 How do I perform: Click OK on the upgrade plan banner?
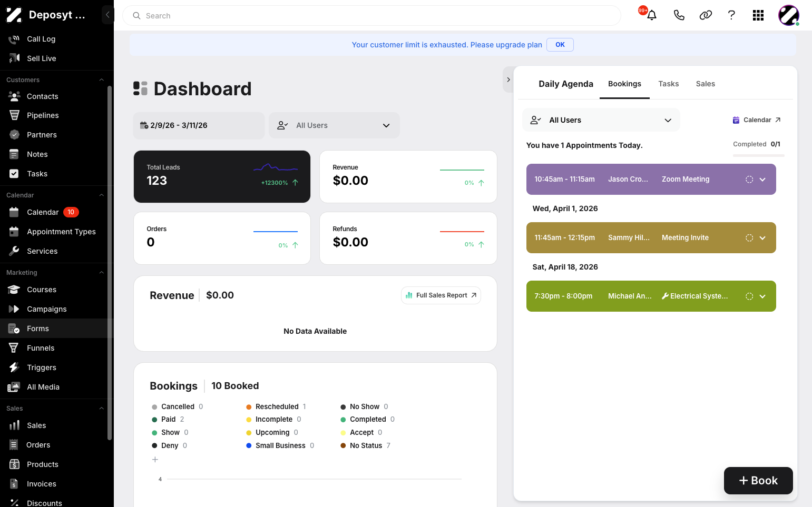(560, 45)
